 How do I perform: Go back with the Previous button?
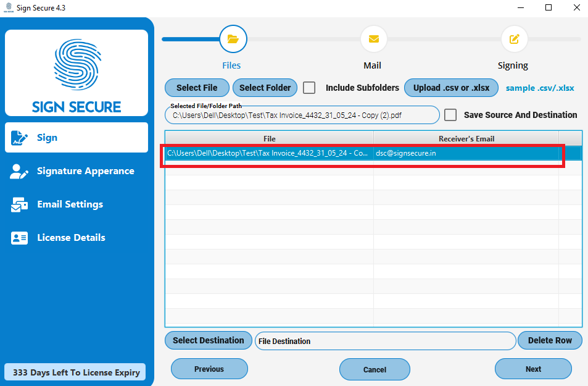209,369
